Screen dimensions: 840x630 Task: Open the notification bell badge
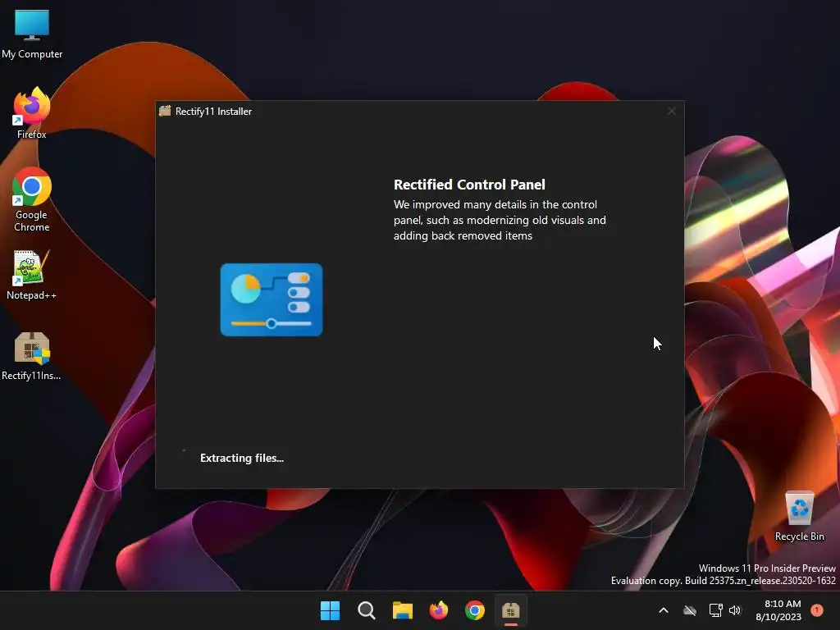(x=817, y=610)
